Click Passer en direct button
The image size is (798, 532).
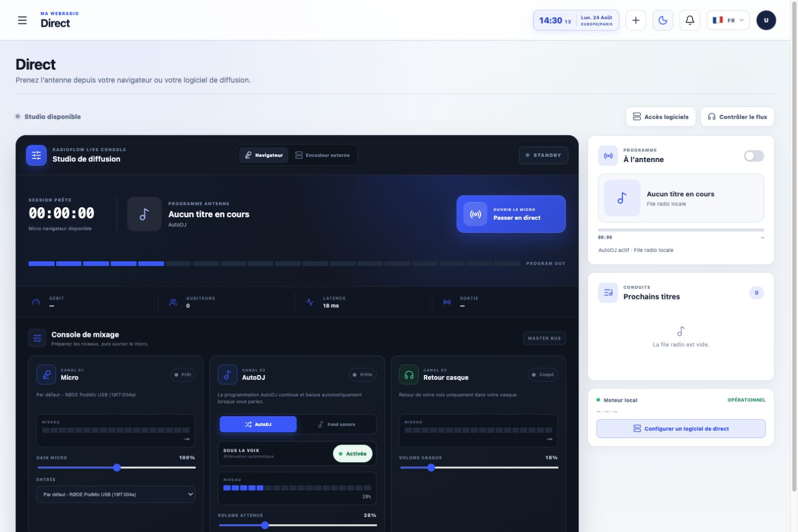pos(511,214)
